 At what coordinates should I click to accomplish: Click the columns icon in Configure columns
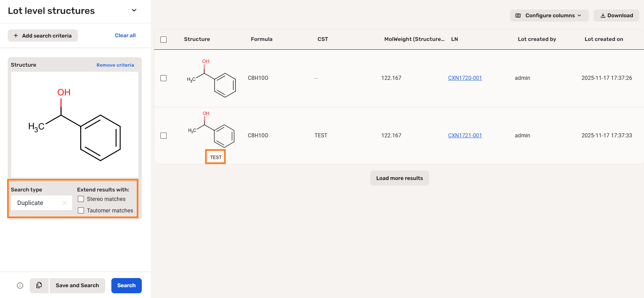(x=518, y=16)
